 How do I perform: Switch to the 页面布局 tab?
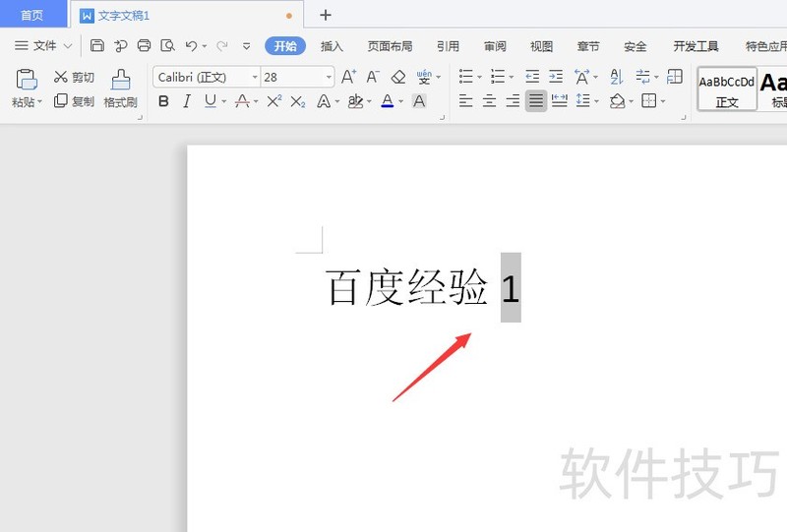390,46
